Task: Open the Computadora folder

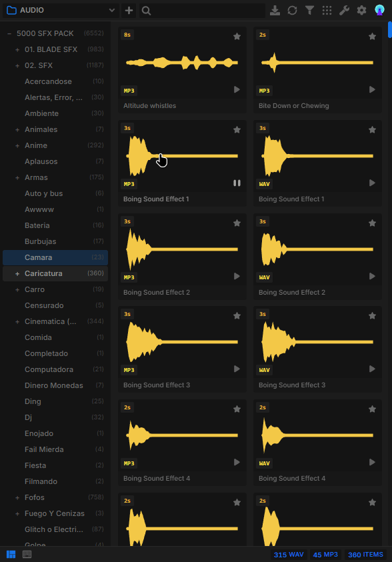Action: [x=55, y=369]
